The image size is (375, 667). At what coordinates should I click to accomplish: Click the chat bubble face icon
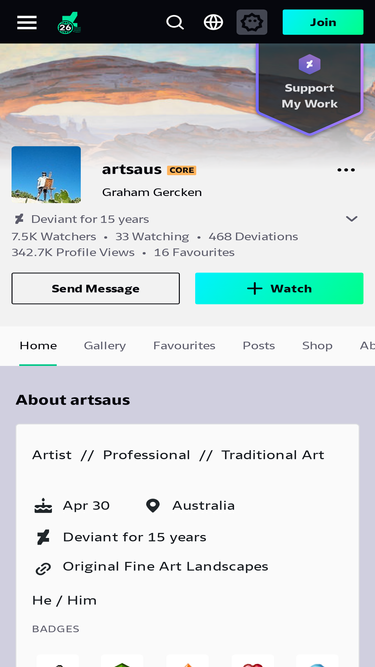(252, 22)
